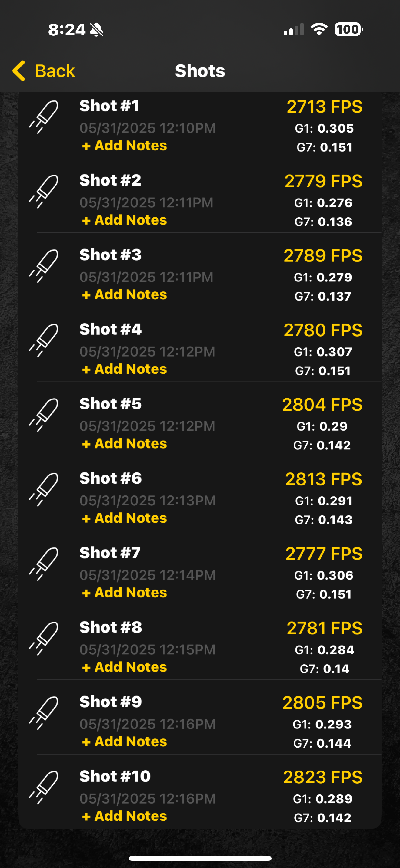Tap the bullet icon for Shot #9
The image size is (400, 868).
44,713
